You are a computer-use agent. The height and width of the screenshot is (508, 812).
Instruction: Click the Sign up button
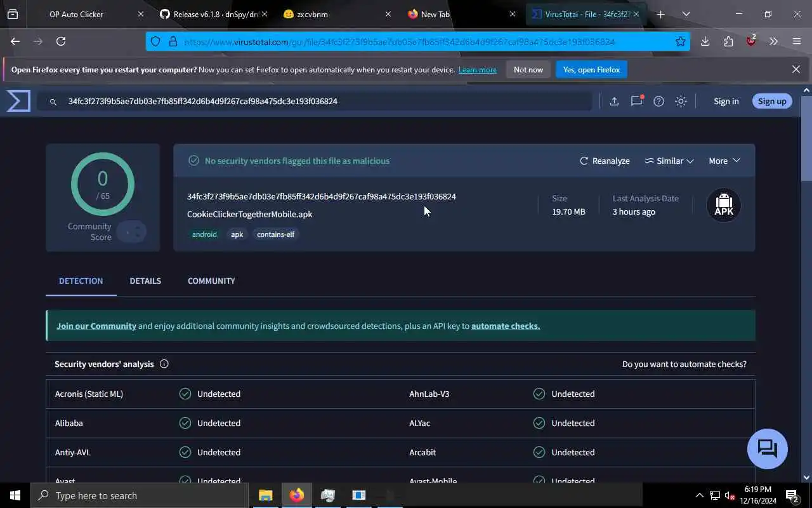click(x=772, y=101)
